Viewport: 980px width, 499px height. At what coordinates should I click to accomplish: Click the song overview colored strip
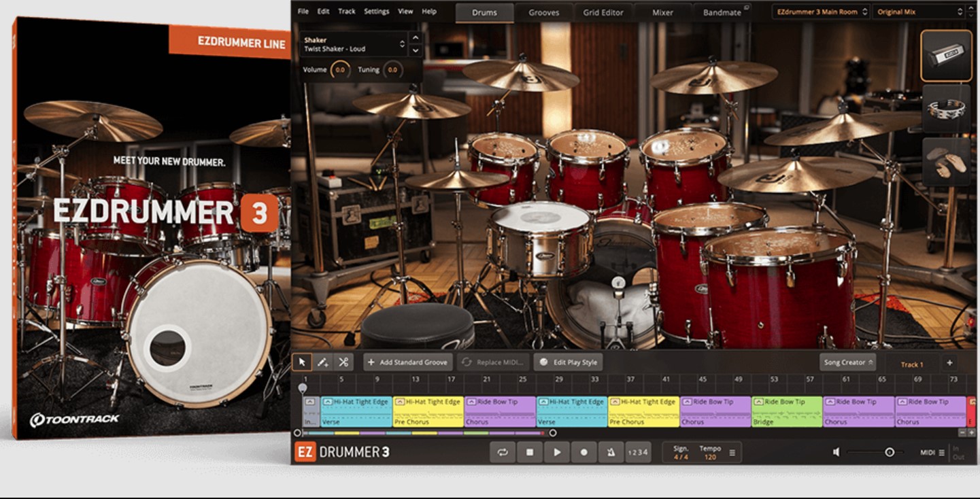pyautogui.click(x=425, y=433)
